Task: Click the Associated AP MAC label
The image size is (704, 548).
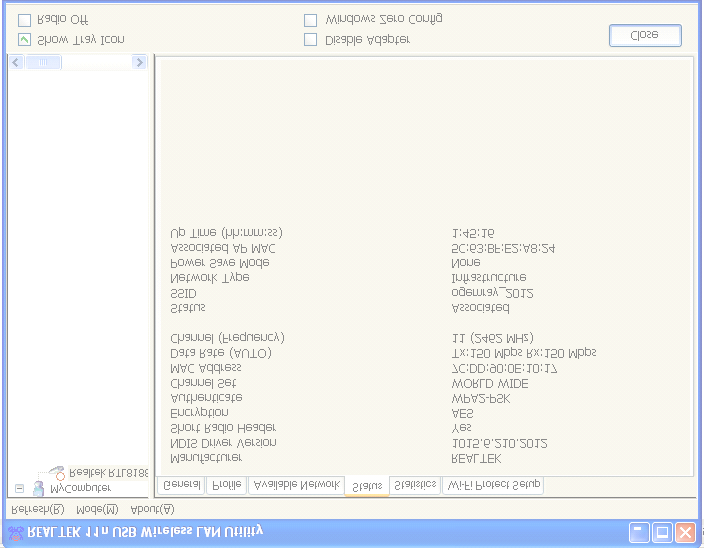Action: 223,248
